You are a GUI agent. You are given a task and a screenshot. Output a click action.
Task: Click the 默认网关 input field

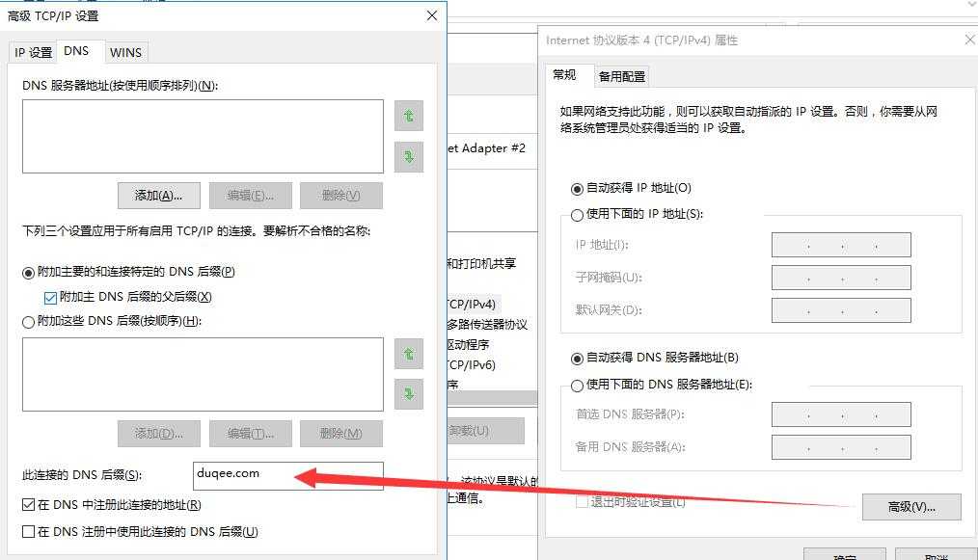coord(841,310)
